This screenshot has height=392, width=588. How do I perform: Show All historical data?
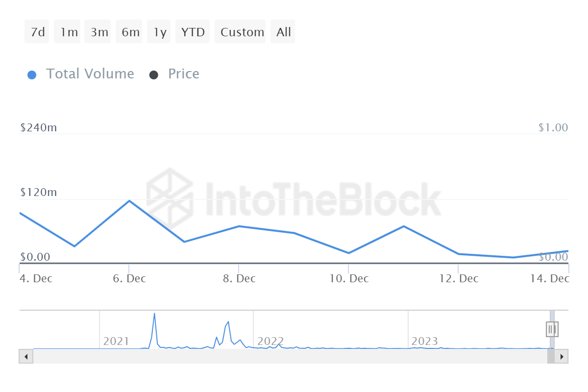tap(283, 32)
